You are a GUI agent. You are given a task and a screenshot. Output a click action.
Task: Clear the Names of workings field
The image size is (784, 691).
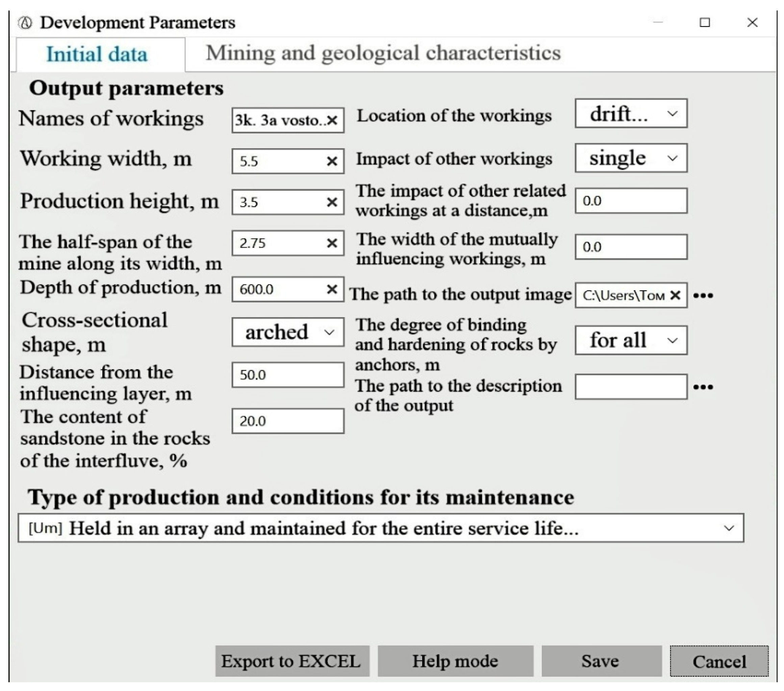[x=332, y=121]
